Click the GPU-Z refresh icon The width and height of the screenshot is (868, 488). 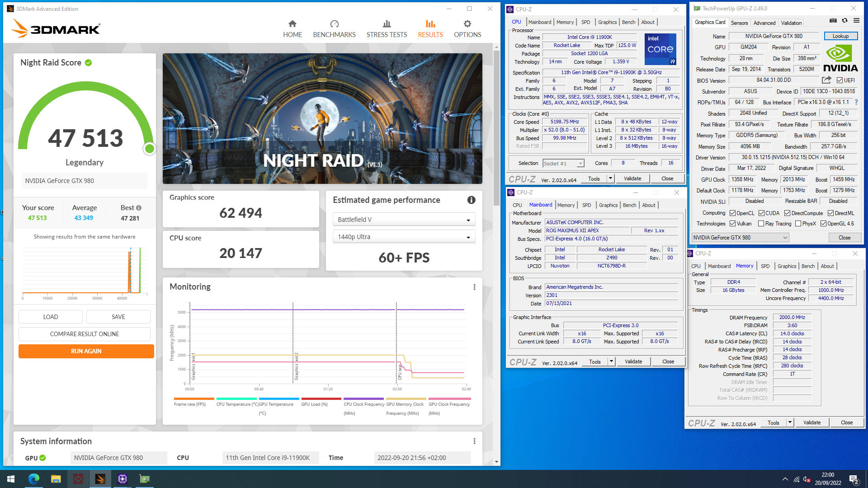tap(844, 20)
